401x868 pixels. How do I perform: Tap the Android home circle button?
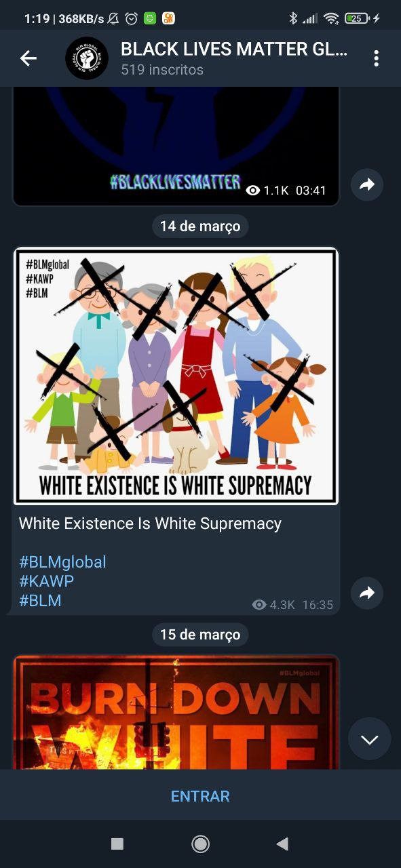point(200,844)
